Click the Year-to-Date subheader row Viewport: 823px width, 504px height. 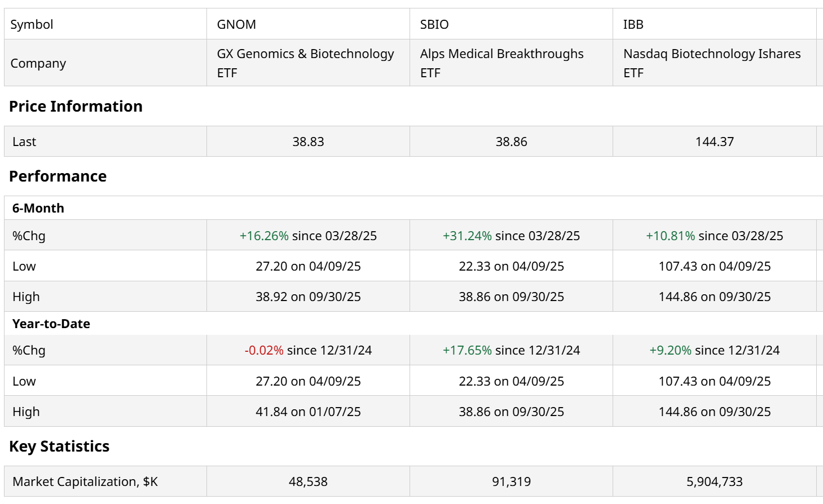[51, 324]
